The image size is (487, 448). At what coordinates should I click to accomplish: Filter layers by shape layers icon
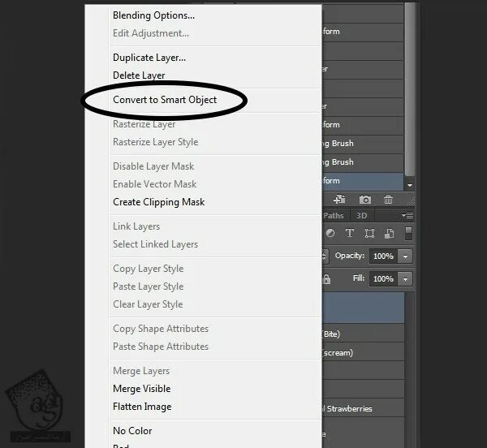(x=369, y=233)
